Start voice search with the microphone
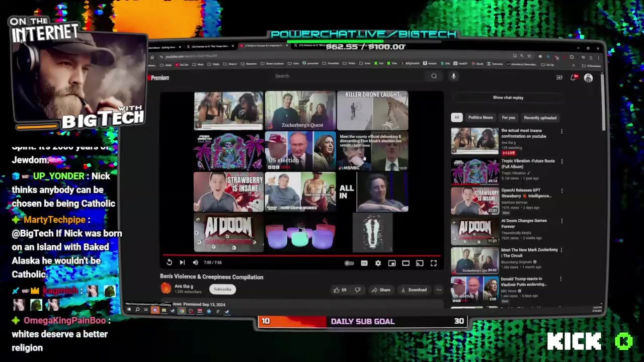Viewport: 644px width, 362px height. (x=453, y=76)
